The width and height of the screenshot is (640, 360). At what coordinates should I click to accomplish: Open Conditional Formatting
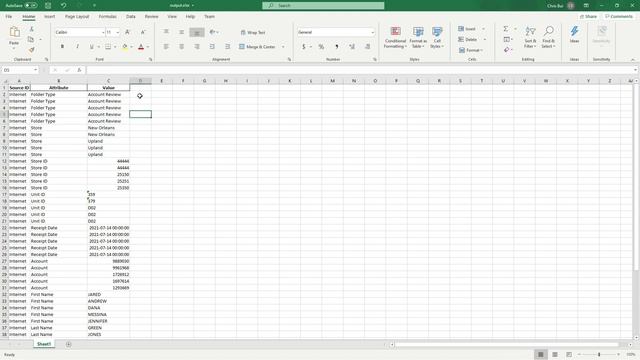point(395,38)
